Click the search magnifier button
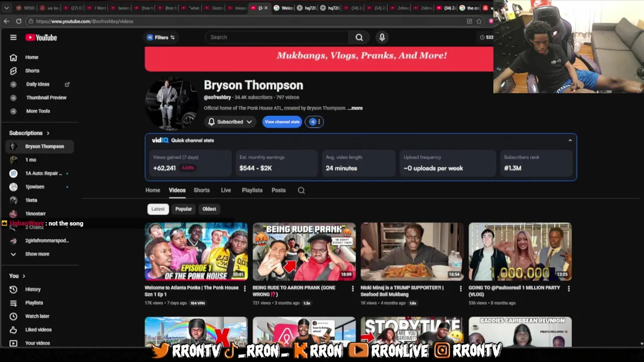The height and width of the screenshot is (362, 644). click(359, 37)
